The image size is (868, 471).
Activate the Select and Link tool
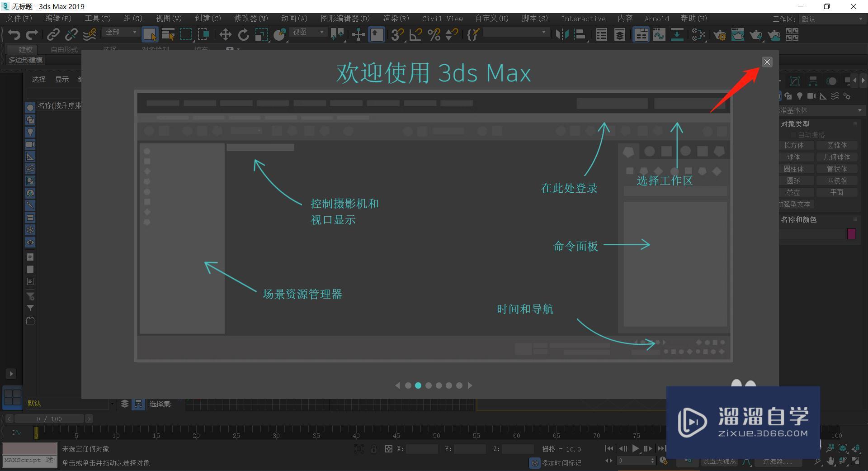click(53, 34)
